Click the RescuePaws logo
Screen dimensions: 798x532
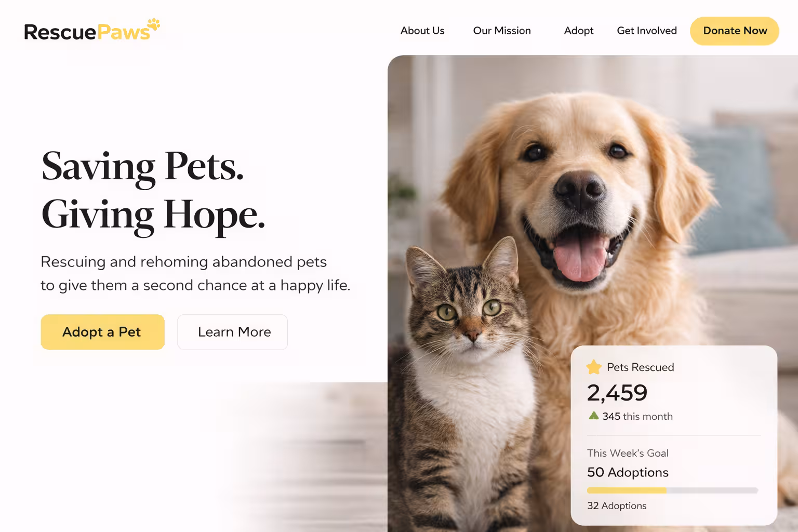click(92, 30)
